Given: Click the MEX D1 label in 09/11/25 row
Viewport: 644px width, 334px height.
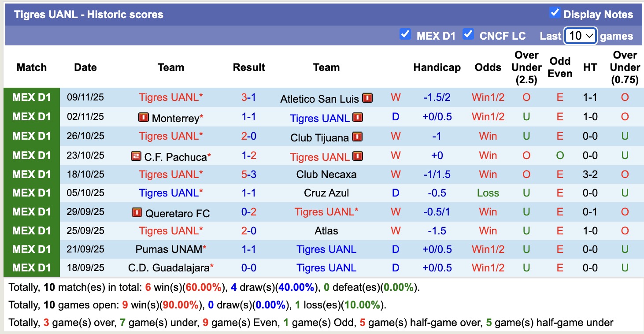Looking at the screenshot, I should (32, 97).
